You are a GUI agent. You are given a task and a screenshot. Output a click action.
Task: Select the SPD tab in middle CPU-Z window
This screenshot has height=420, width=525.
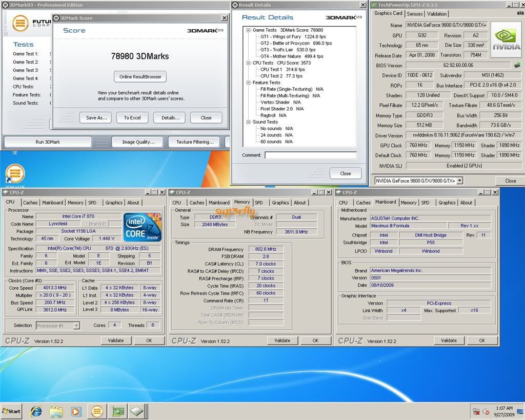(259, 203)
